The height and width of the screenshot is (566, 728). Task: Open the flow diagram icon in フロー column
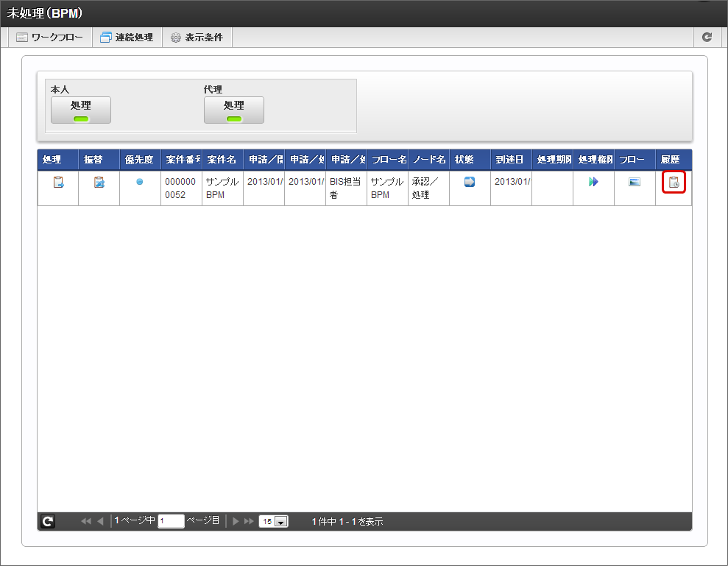pos(635,182)
